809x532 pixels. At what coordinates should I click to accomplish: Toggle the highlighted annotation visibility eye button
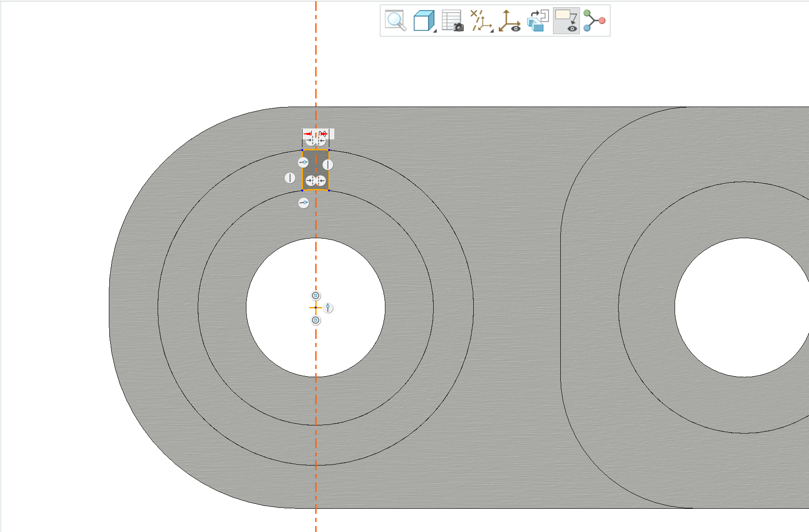pyautogui.click(x=566, y=20)
